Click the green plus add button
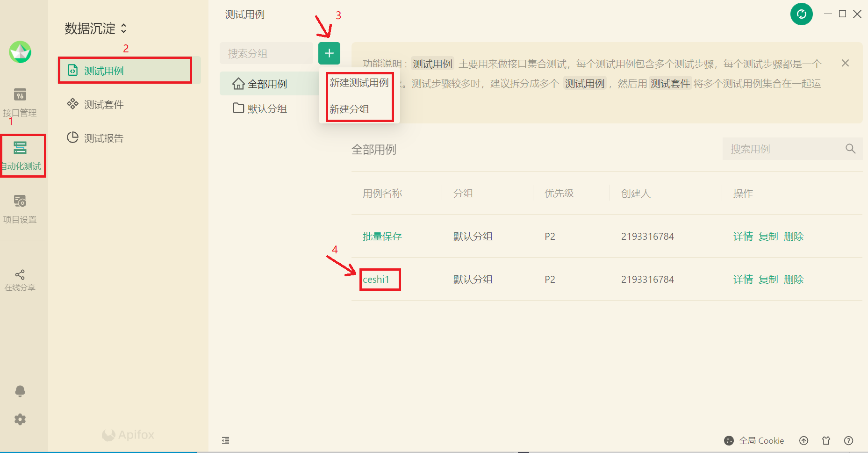This screenshot has width=868, height=453. tap(329, 53)
